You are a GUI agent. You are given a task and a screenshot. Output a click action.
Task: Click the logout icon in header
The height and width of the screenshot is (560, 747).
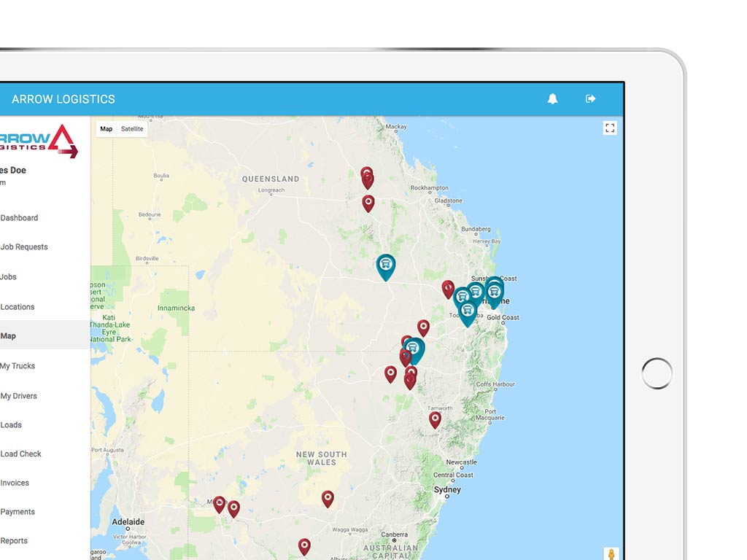tap(590, 98)
